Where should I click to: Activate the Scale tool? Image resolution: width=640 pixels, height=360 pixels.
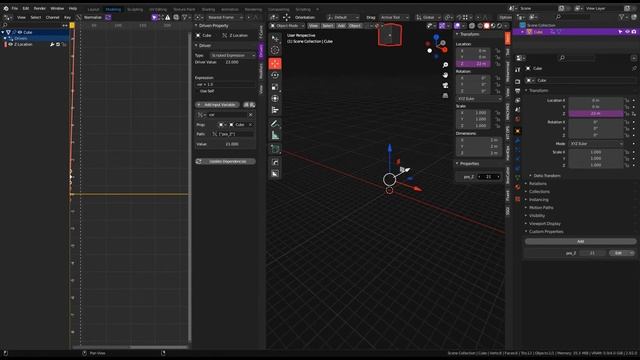[x=275, y=87]
